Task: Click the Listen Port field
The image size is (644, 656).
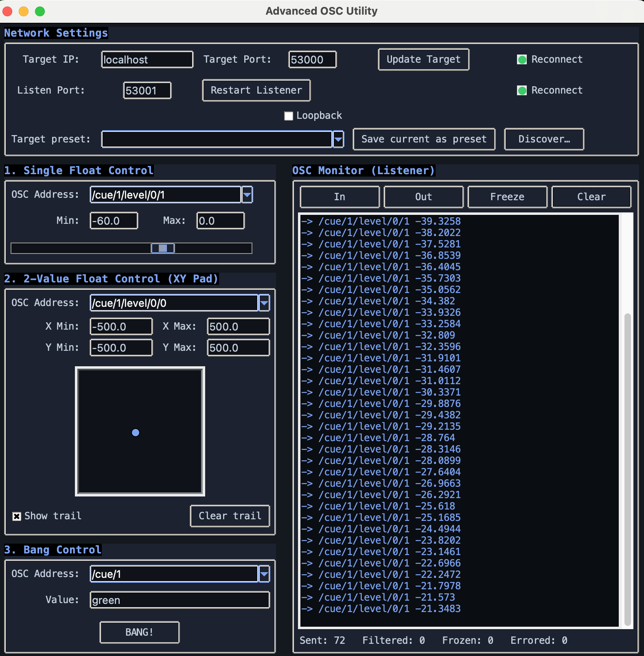Action: pyautogui.click(x=147, y=90)
